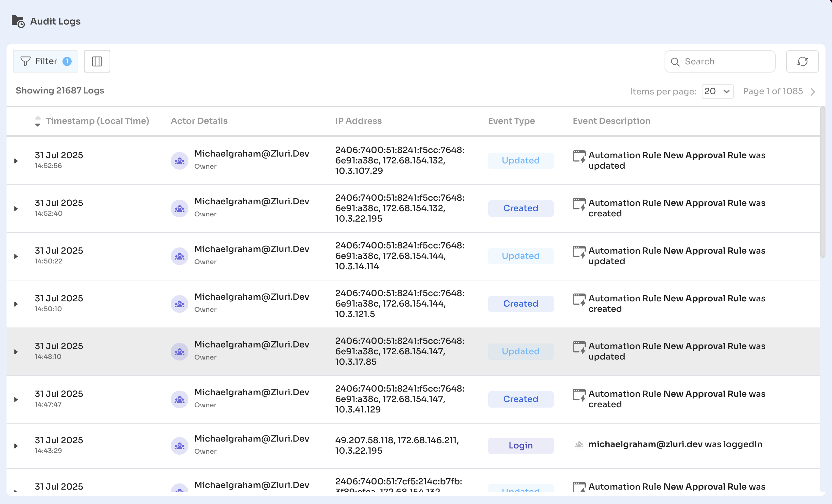Click actor avatar in 14:48:10 row
832x504 pixels.
click(179, 352)
